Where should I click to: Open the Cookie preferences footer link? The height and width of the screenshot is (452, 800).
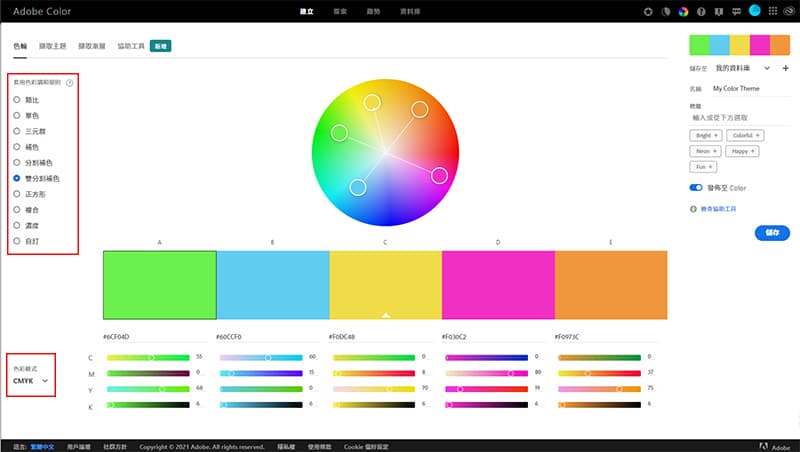pyautogui.click(x=366, y=447)
